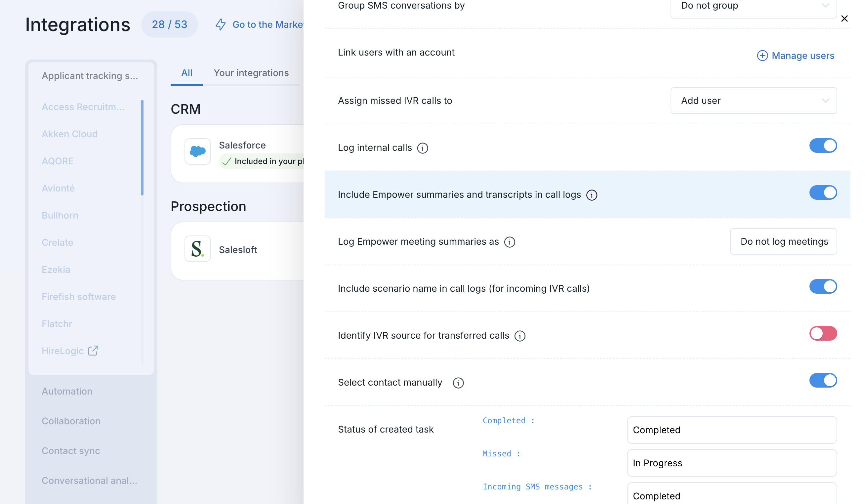
Task: Enable Identify IVR source for transferred calls
Action: pos(823,333)
